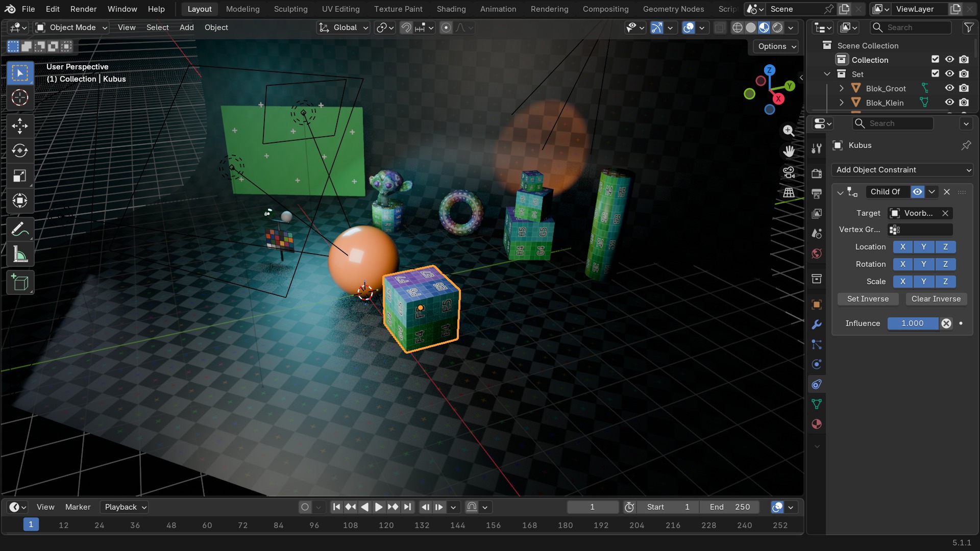Click the pan view hand icon

click(x=789, y=151)
